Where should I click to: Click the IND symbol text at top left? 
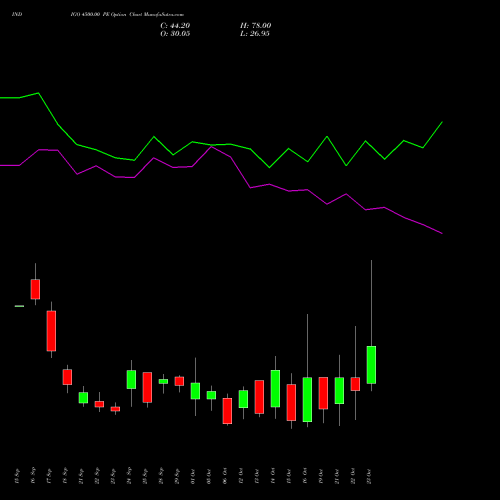pos(17,15)
